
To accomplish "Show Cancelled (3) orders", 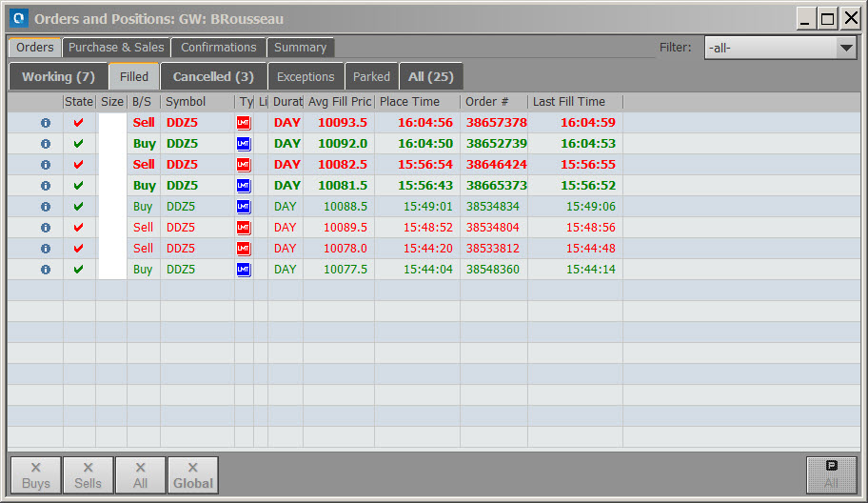I will click(213, 76).
